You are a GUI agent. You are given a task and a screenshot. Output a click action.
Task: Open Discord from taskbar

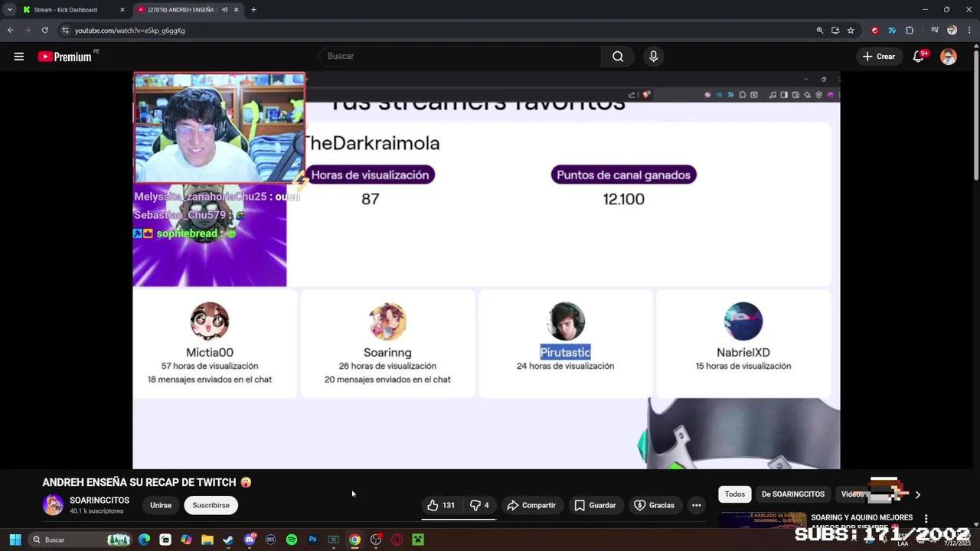click(250, 540)
